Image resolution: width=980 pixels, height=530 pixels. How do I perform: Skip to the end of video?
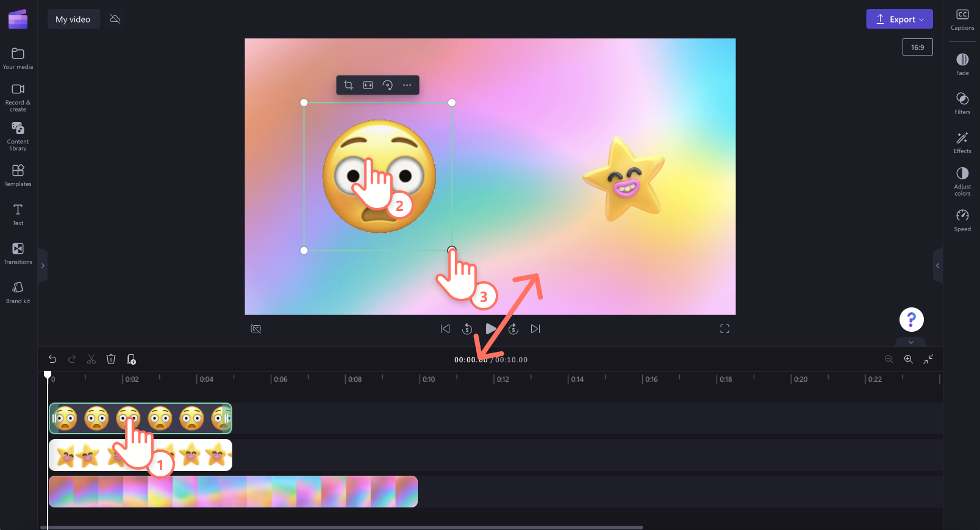point(535,329)
